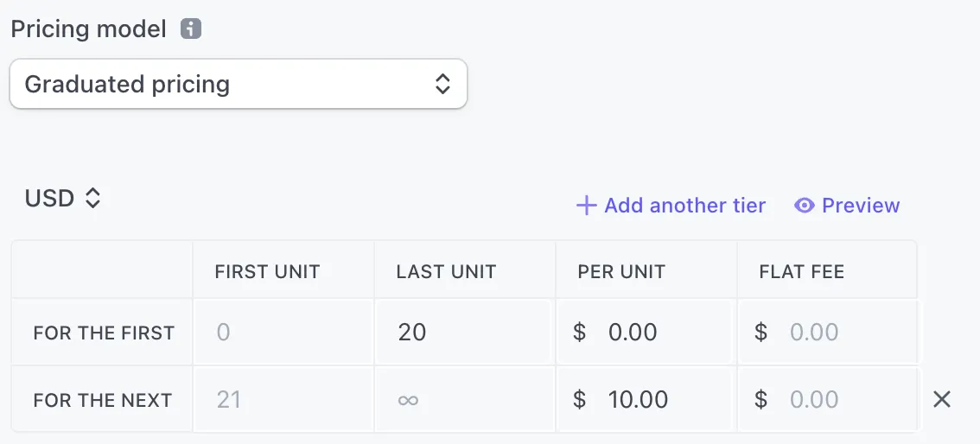This screenshot has height=444, width=980.
Task: Click the FLAT FEE column header
Action: pyautogui.click(x=801, y=272)
